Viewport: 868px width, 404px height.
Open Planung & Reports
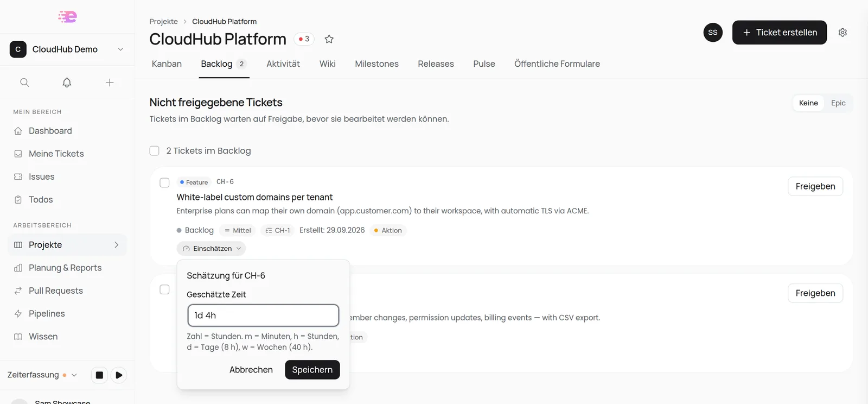pos(67,268)
